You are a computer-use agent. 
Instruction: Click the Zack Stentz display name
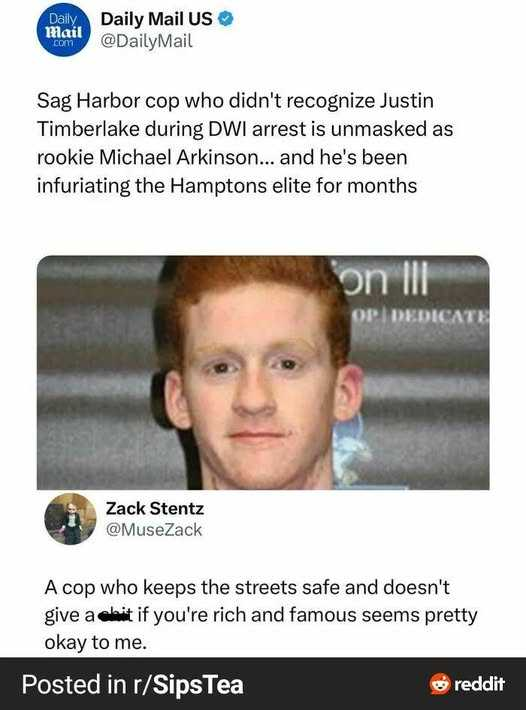click(155, 509)
